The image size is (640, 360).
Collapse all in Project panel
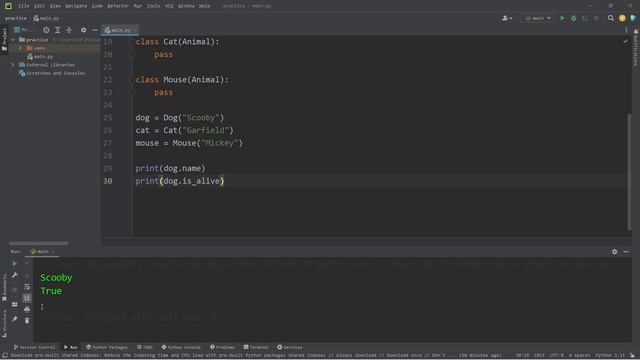[x=69, y=30]
